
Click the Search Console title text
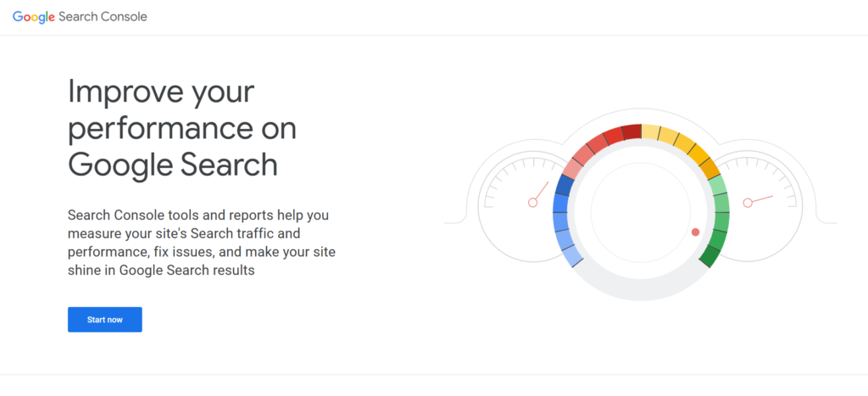pyautogui.click(x=103, y=17)
